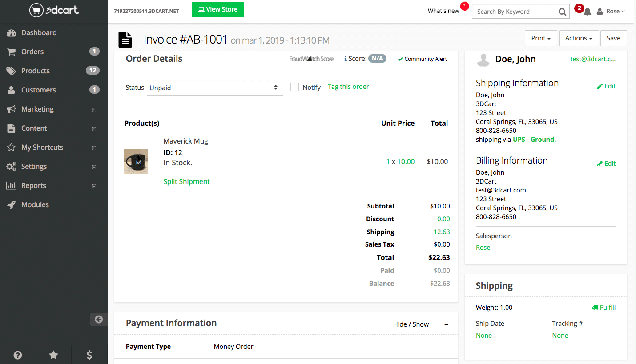Click the 3dcart logo

click(x=54, y=10)
